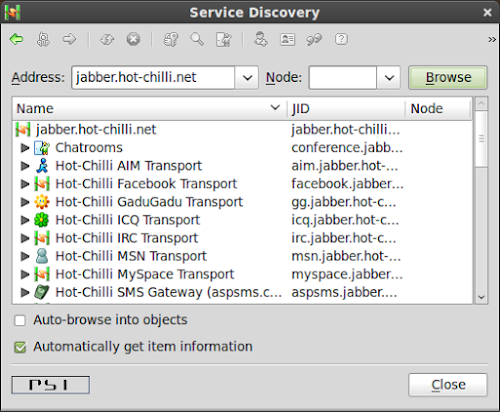Click the service list vertical scrollbar
This screenshot has height=412, width=500.
481,200
